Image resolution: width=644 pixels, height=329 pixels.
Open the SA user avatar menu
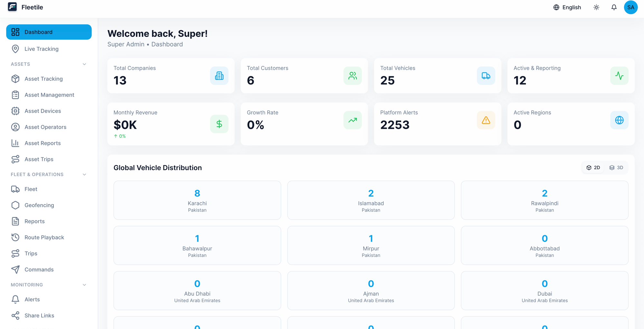630,7
